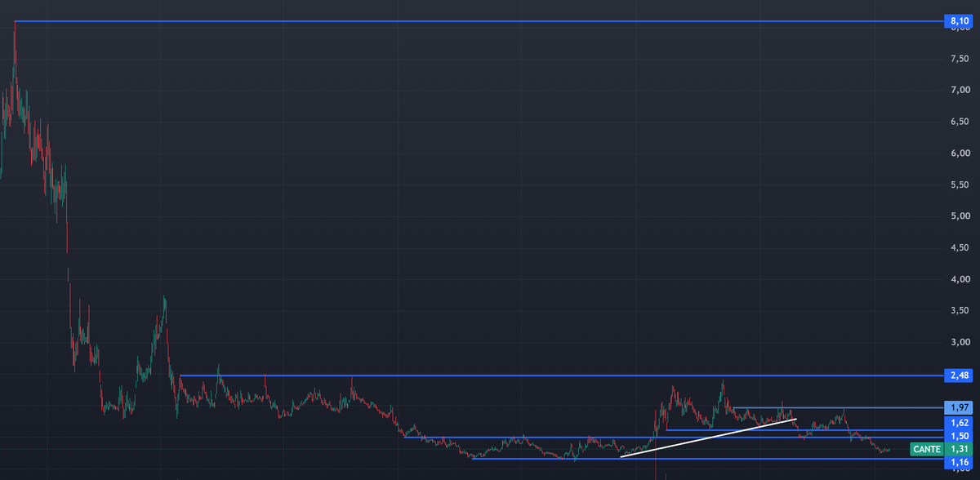Click the 1,62 price label
This screenshot has width=980, height=480.
point(959,423)
